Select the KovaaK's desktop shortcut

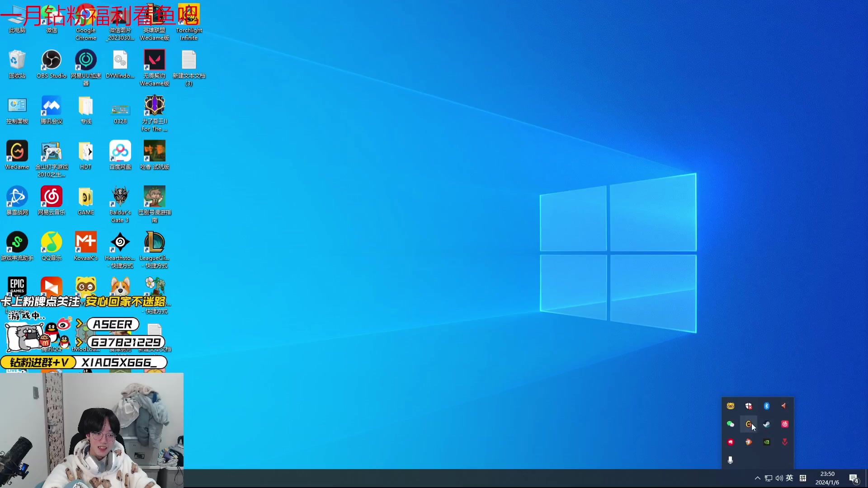[x=86, y=246]
